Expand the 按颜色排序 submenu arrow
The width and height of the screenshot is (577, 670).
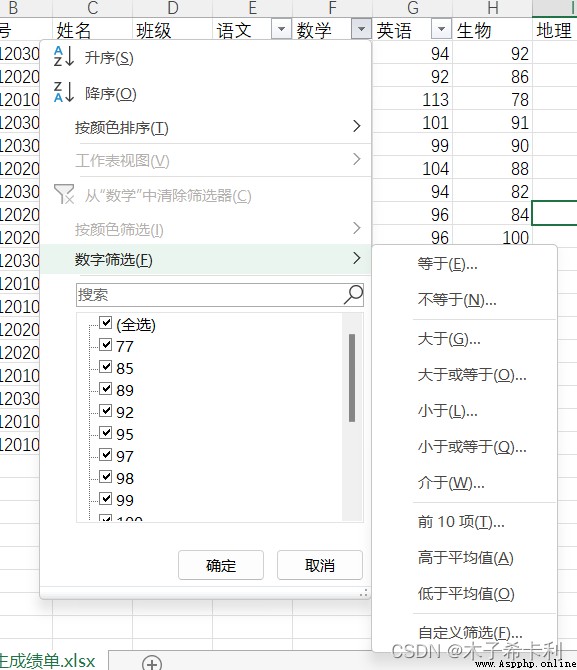tap(356, 126)
